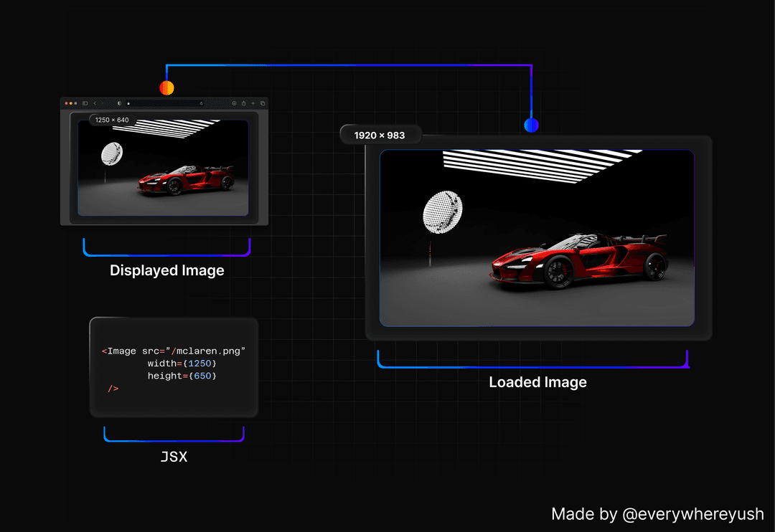Click the small displayed McLaren image

[164, 168]
